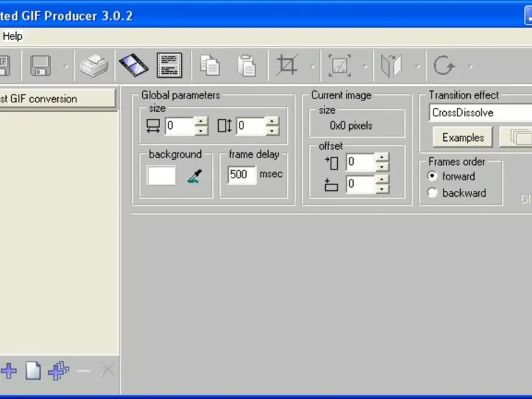
Task: Click the horizontal offset input field
Action: 360,162
